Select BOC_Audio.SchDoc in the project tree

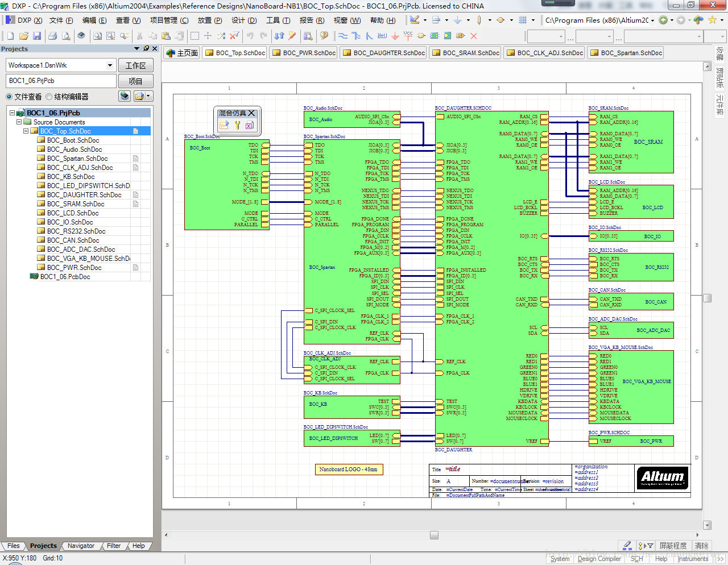click(x=75, y=149)
